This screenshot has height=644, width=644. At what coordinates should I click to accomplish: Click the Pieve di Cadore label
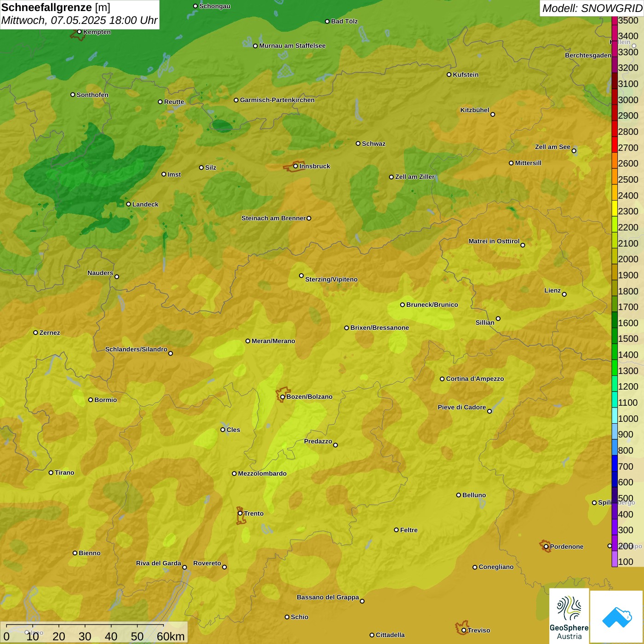461,407
